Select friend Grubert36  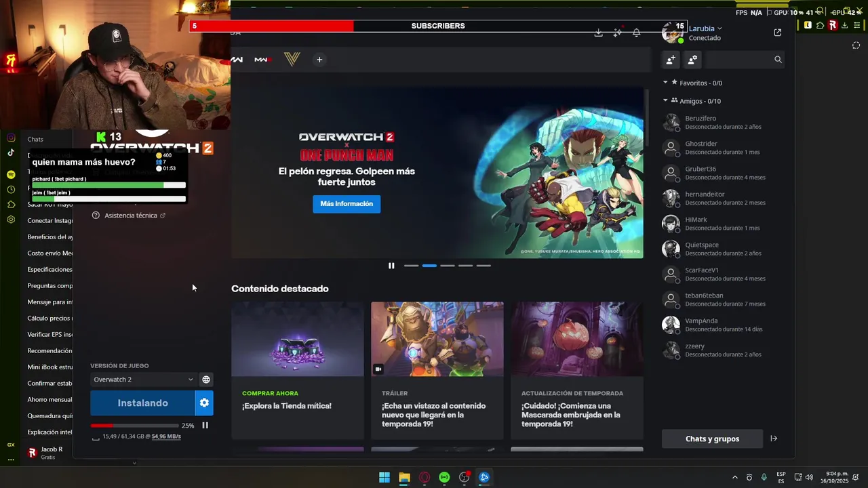[723, 173]
